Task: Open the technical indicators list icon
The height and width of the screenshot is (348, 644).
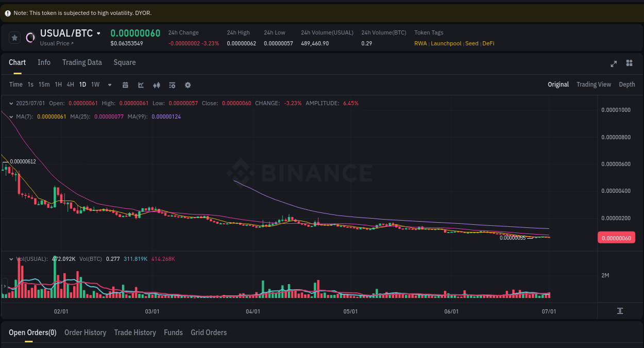Action: click(172, 85)
